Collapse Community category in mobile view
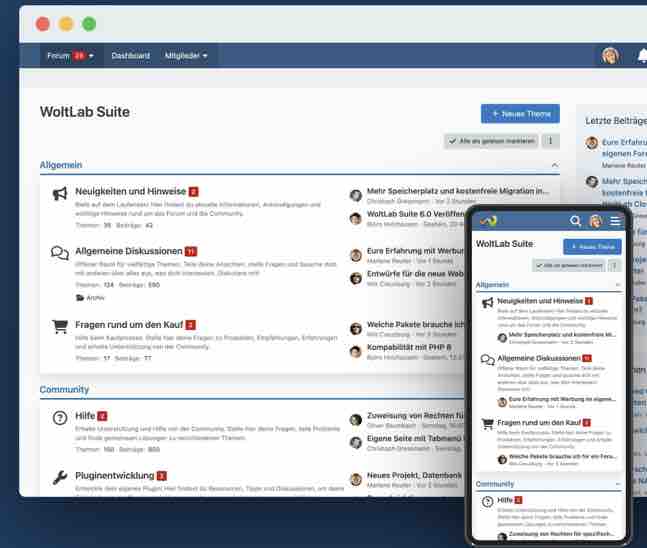 pos(618,484)
